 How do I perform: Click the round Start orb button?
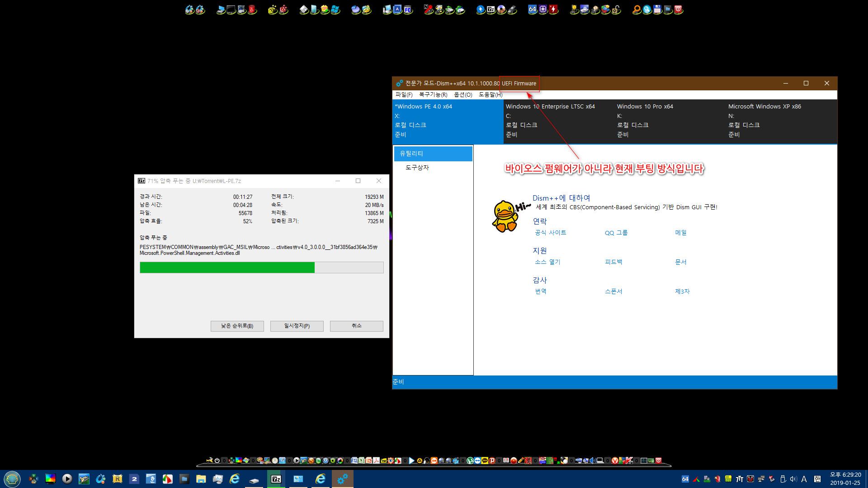click(x=12, y=479)
